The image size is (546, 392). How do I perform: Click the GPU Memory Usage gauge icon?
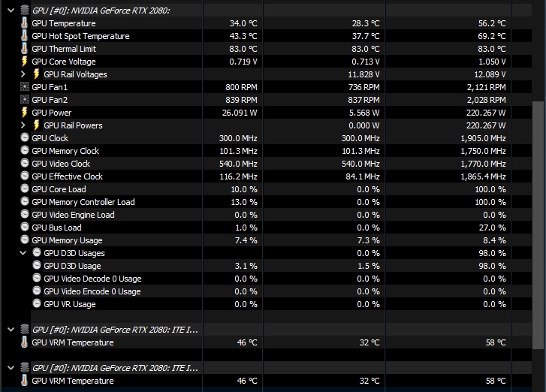[x=25, y=240]
